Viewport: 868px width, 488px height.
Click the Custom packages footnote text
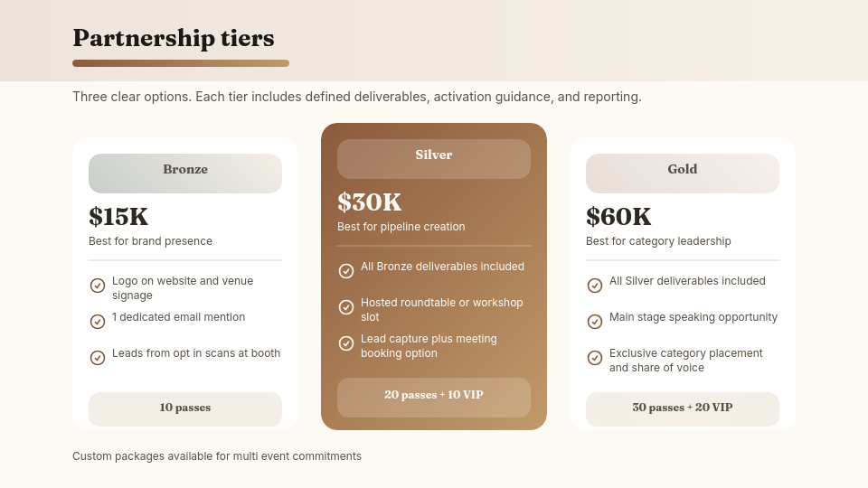coord(217,456)
